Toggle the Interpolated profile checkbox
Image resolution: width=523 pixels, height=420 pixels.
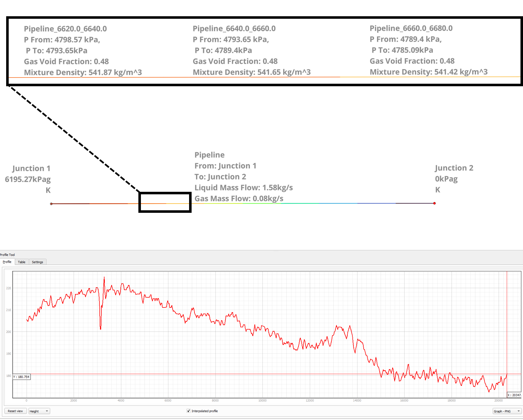tap(189, 411)
